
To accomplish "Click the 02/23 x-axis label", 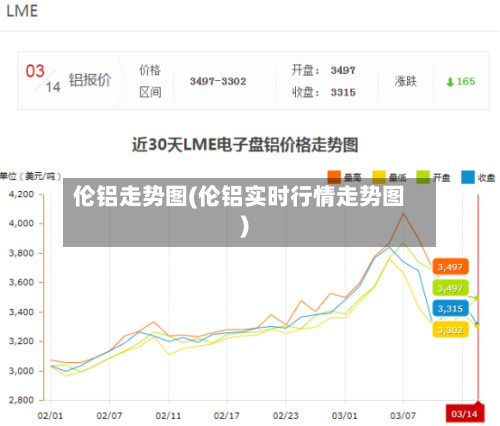I will [x=286, y=416].
